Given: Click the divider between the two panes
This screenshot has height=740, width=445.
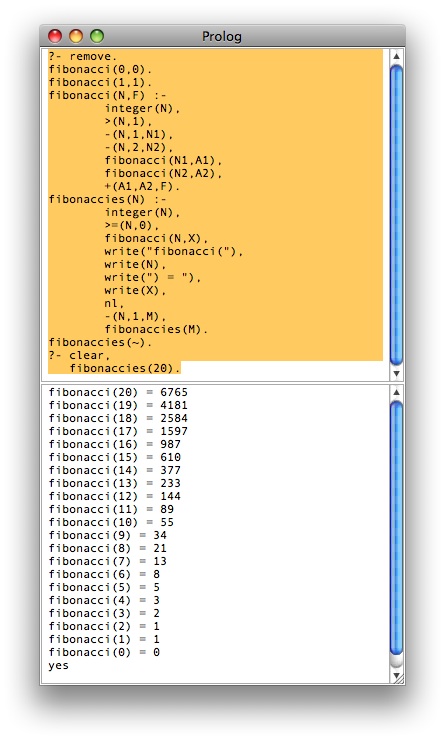Looking at the screenshot, I should pyautogui.click(x=216, y=383).
